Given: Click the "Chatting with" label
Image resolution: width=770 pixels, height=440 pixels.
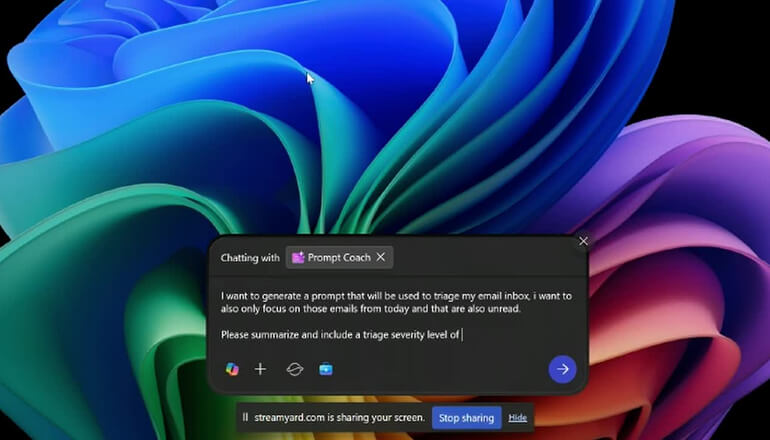Looking at the screenshot, I should click(x=250, y=257).
